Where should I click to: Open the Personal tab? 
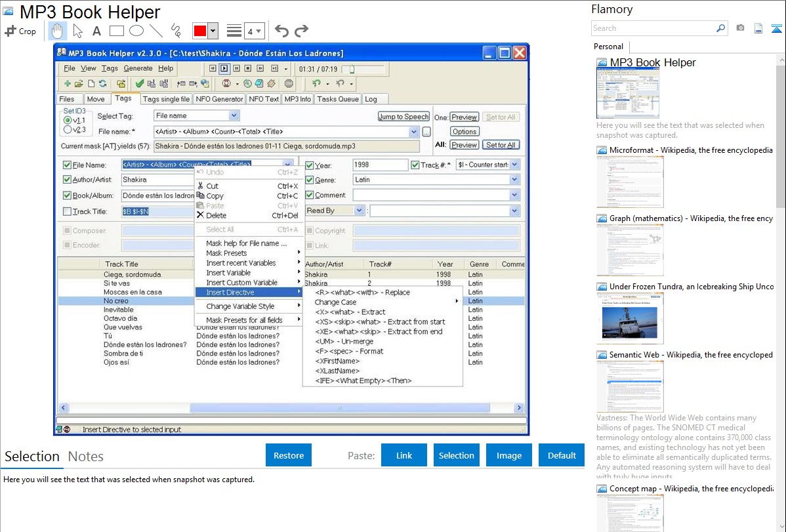click(x=608, y=47)
